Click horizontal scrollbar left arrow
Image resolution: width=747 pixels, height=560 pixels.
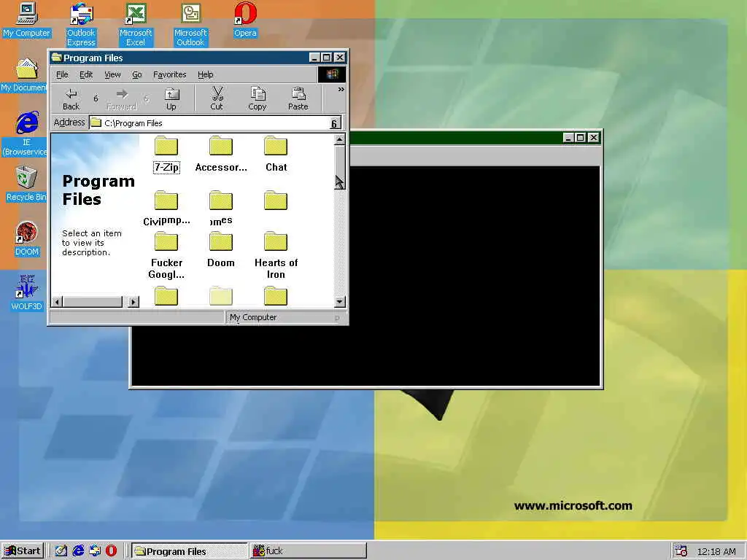57,302
